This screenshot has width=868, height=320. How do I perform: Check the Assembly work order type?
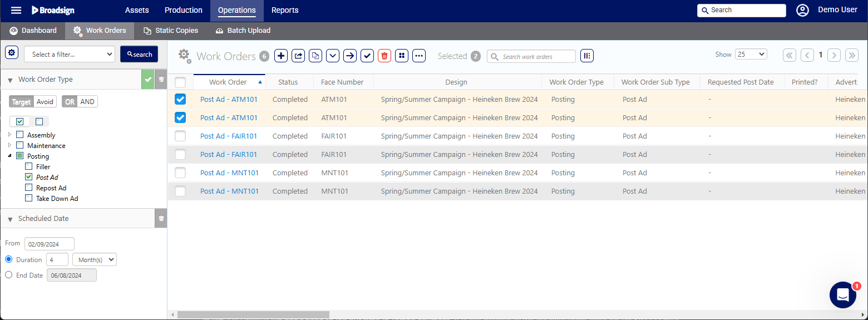[20, 135]
